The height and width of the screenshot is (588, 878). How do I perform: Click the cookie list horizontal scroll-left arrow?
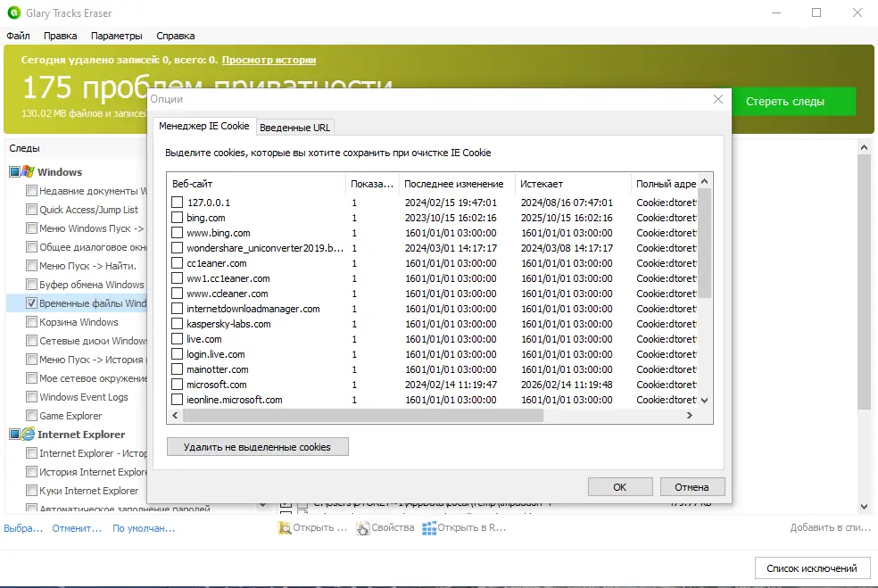tap(175, 416)
